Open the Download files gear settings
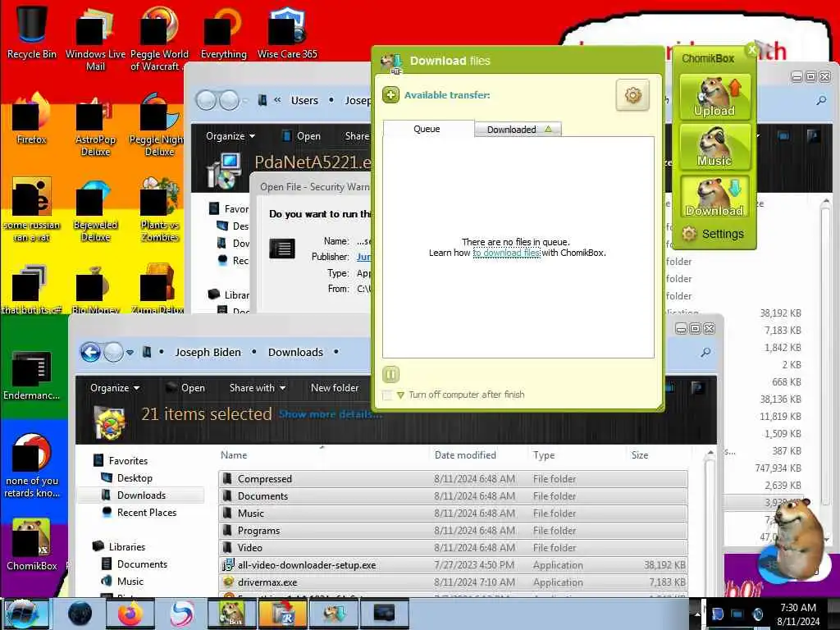The width and height of the screenshot is (840, 630). click(632, 95)
